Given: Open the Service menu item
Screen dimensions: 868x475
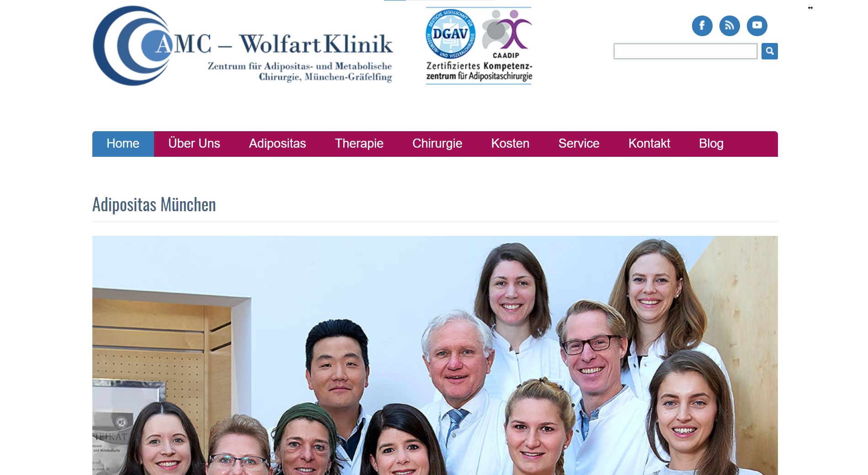Looking at the screenshot, I should (x=579, y=144).
